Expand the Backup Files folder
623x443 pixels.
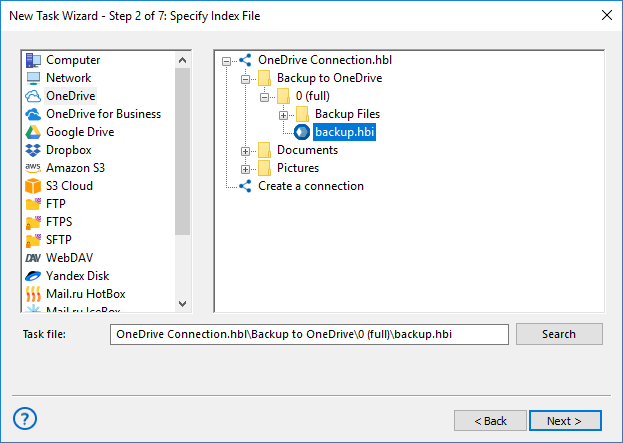point(284,116)
